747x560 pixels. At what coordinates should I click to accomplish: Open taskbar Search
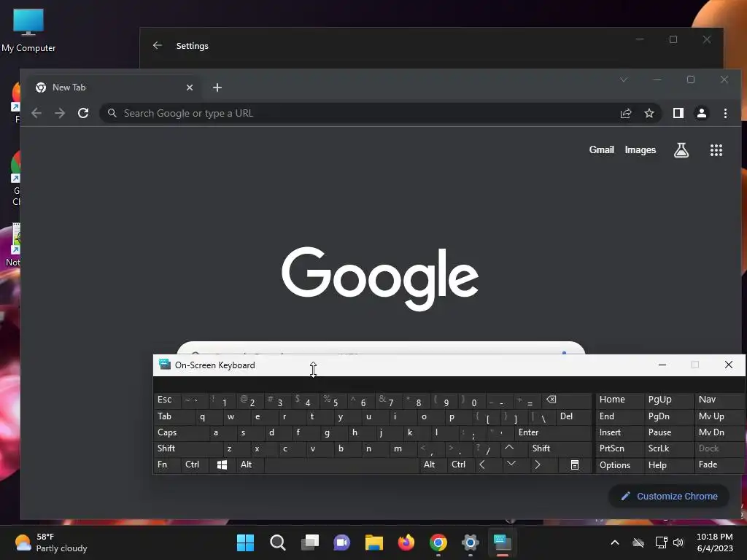[x=277, y=542]
